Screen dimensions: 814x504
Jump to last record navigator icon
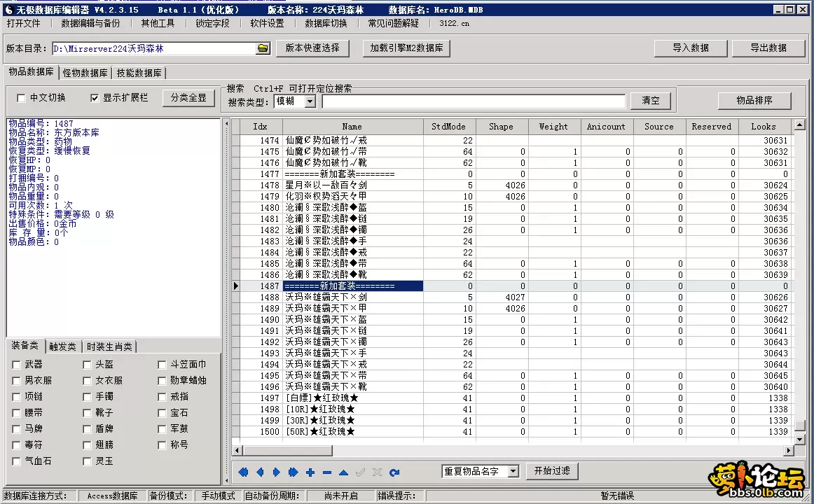point(294,472)
